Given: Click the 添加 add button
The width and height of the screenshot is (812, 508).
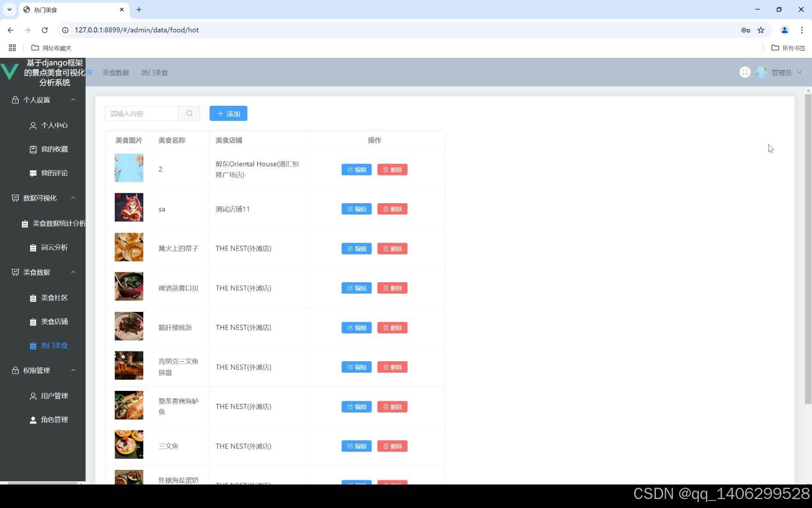Looking at the screenshot, I should point(228,113).
